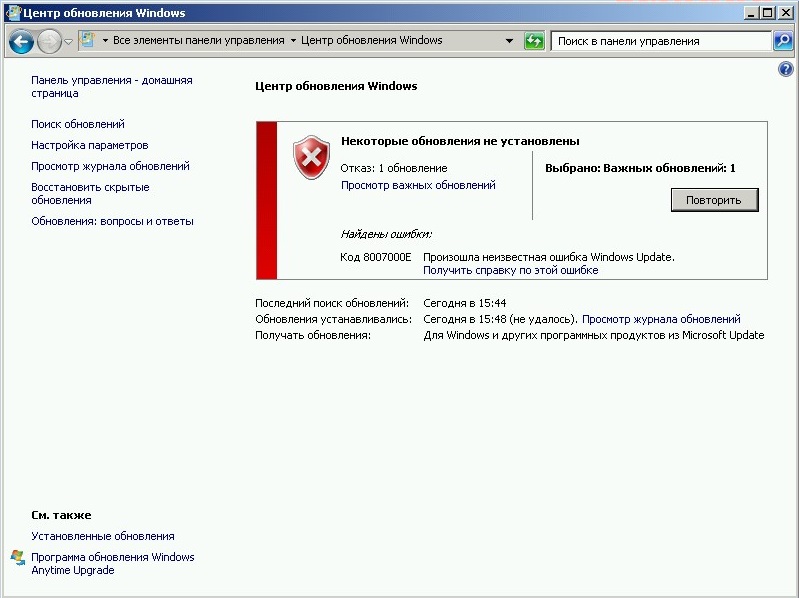Click the Back navigation arrow button
This screenshot has width=799, height=598.
(22, 42)
